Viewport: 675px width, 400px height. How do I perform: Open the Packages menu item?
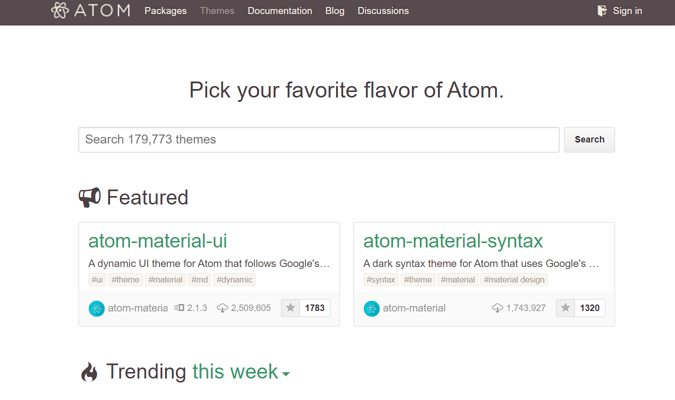[x=165, y=11]
